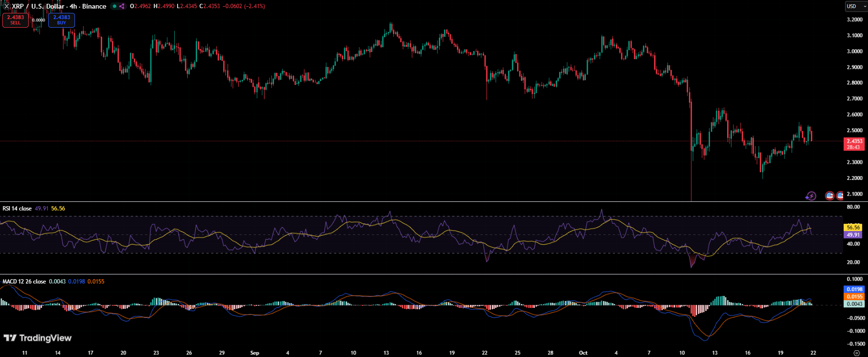Click the purple data sharing icon
This screenshot has width=868, height=357.
tap(122, 6)
